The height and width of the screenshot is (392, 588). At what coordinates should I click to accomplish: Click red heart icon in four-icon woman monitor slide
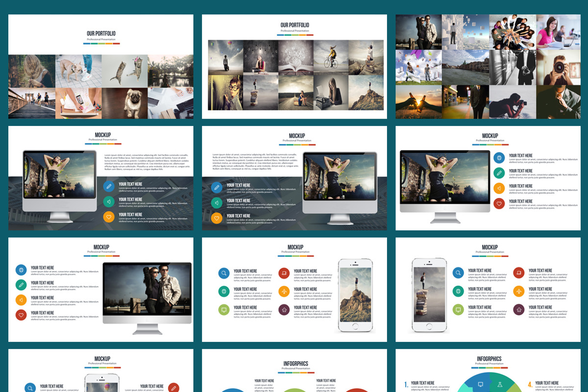[x=499, y=203]
